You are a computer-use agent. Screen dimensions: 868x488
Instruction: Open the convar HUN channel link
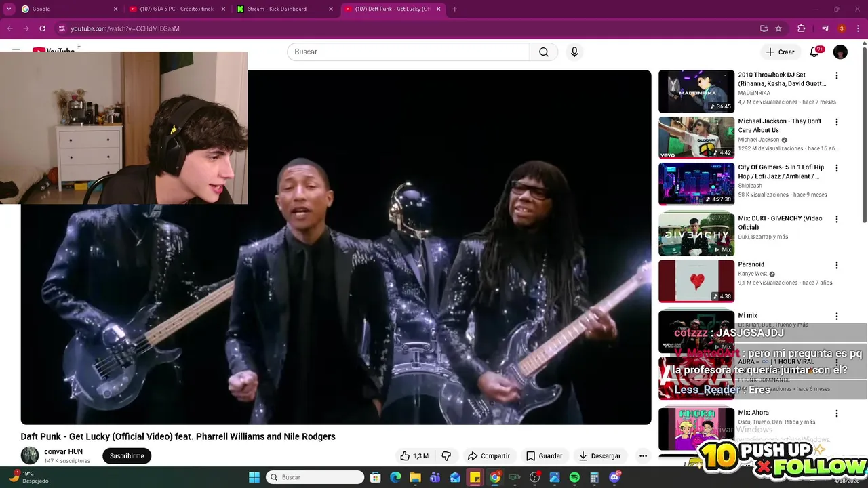(64, 452)
